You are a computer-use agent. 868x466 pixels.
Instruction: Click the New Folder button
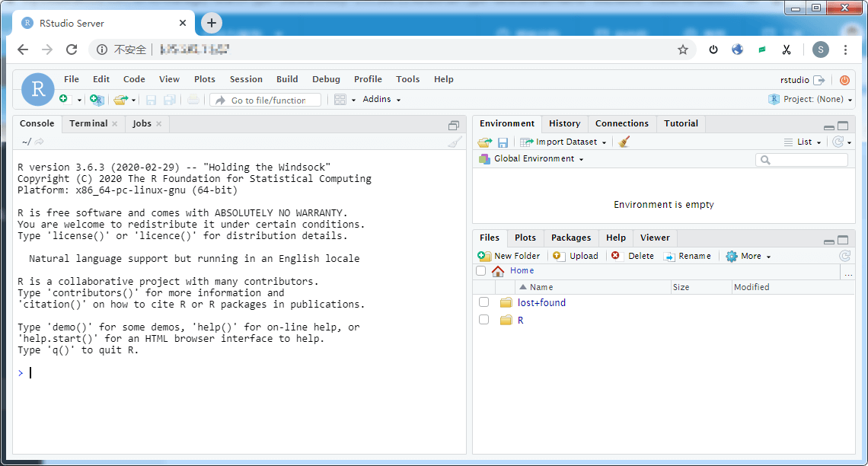pyautogui.click(x=509, y=256)
